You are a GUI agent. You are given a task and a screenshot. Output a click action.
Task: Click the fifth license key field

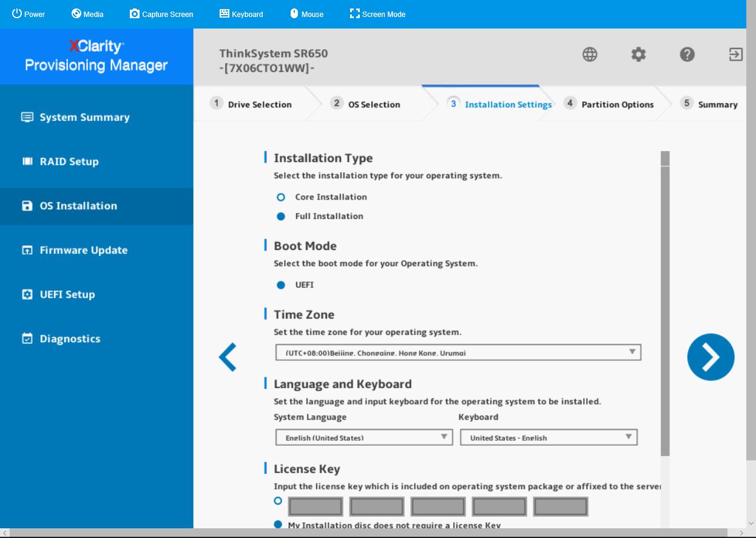[561, 506]
